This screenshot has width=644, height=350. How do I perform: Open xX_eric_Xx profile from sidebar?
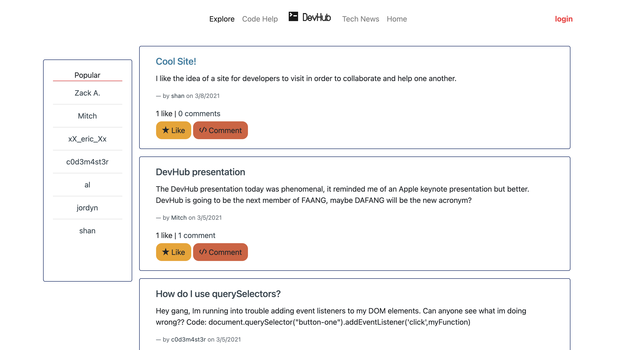click(87, 139)
